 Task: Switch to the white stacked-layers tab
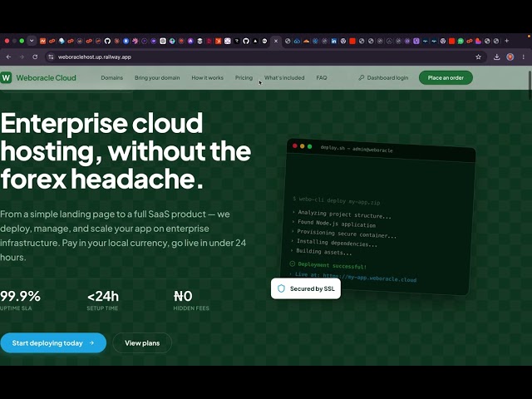point(199,41)
